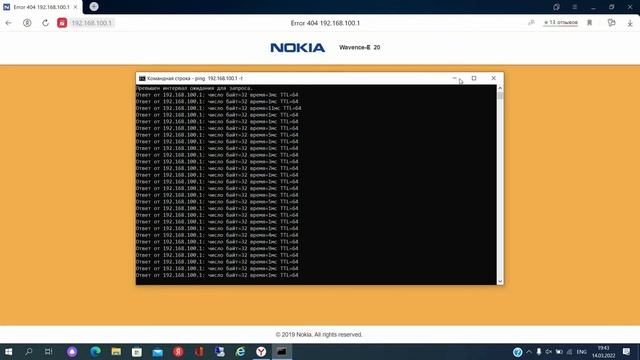Open a new browser tab with plus button

(94, 7)
